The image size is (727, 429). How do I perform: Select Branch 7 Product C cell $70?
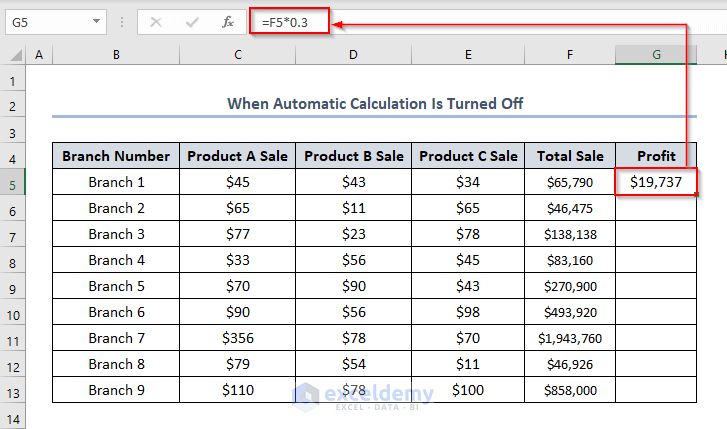coord(468,338)
